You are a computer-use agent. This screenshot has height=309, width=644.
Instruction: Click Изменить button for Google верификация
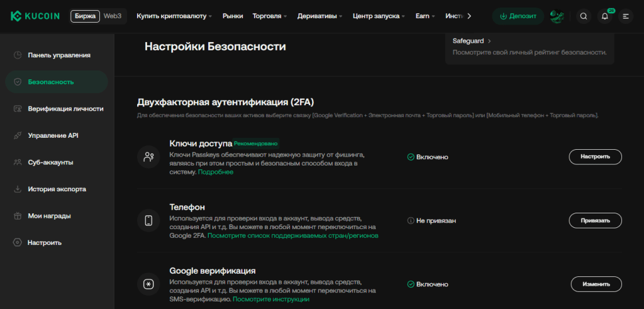coord(596,284)
